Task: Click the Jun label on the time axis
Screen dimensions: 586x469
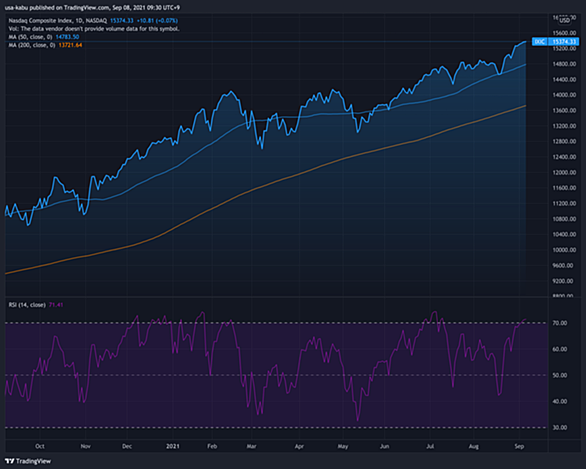Action: click(385, 446)
